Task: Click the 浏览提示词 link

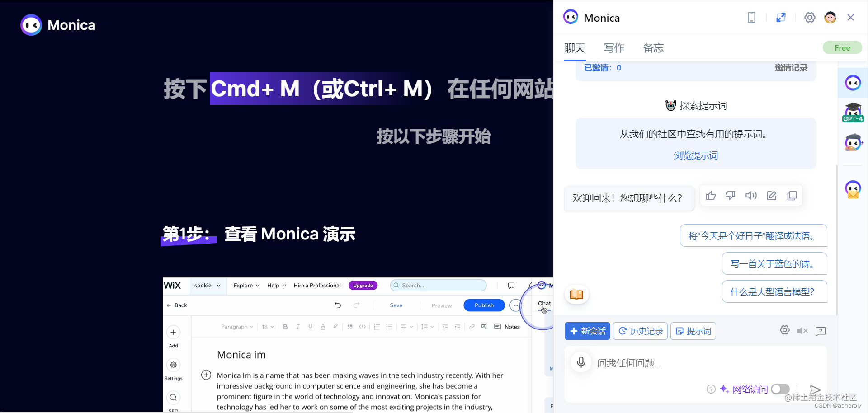Action: [x=695, y=155]
